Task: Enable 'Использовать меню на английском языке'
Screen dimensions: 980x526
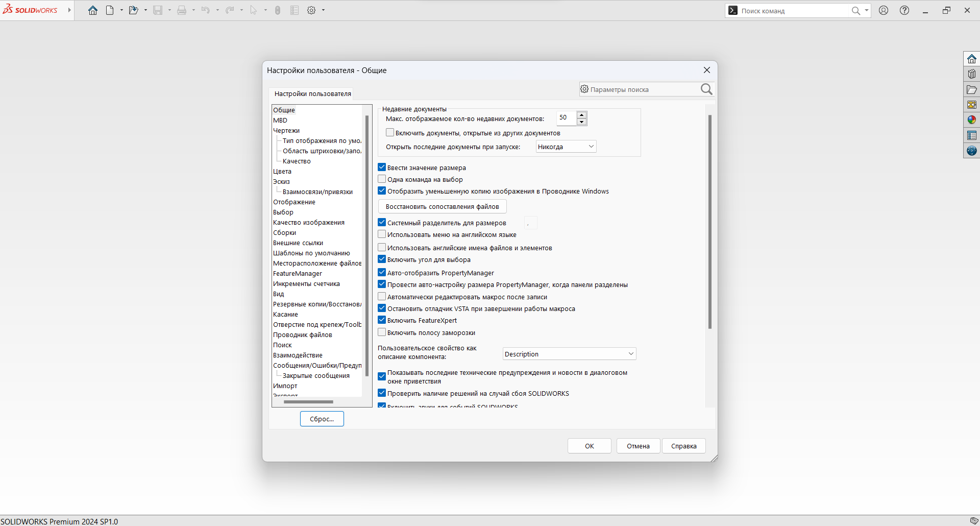Action: (x=382, y=234)
